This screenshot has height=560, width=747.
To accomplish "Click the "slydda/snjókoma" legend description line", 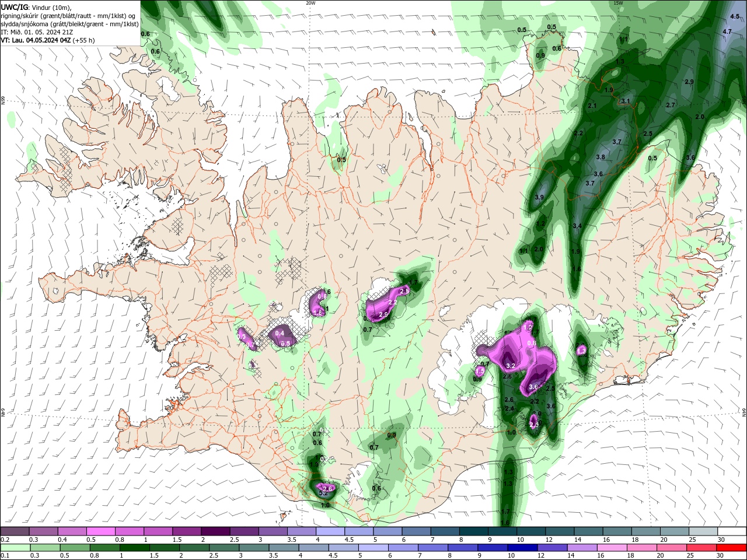I will point(69,24).
